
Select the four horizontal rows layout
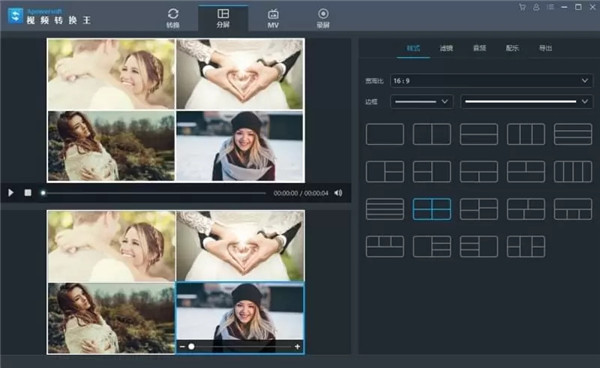click(x=385, y=209)
